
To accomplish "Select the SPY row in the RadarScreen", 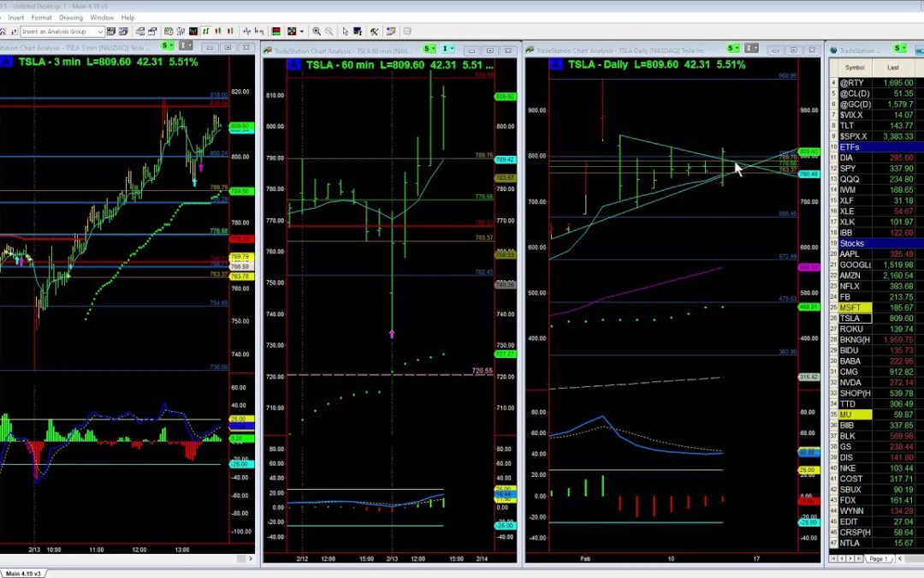I will pos(876,169).
